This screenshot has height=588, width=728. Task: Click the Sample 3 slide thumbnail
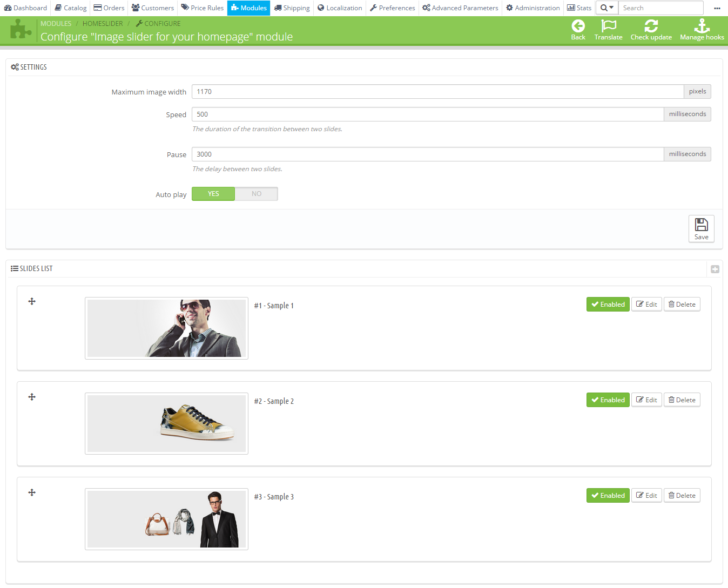(x=166, y=519)
